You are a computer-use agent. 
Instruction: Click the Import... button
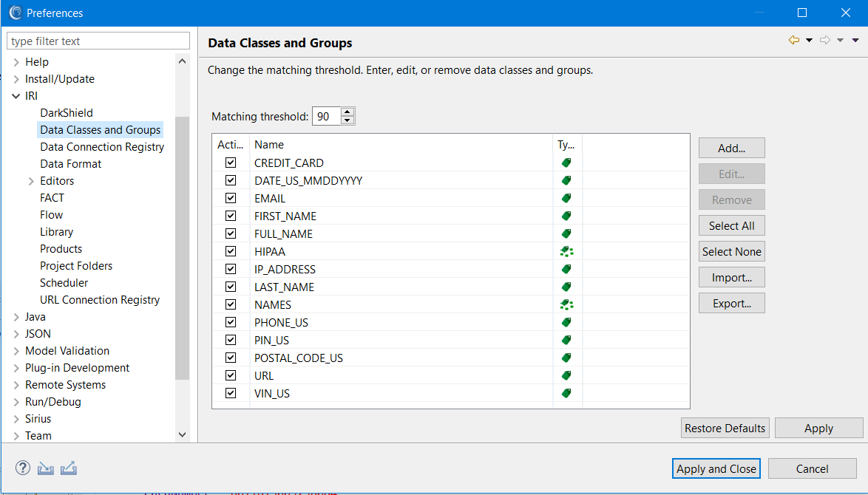731,278
